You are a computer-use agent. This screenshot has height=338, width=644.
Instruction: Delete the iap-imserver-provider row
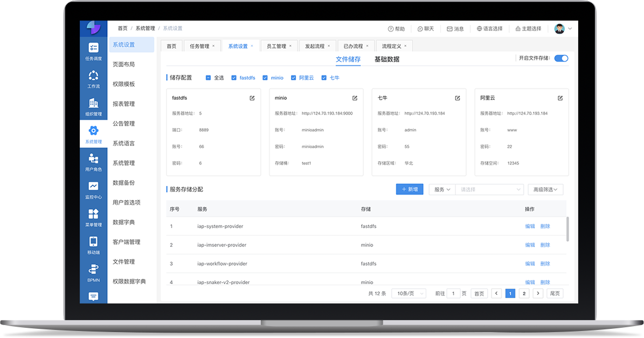(545, 245)
